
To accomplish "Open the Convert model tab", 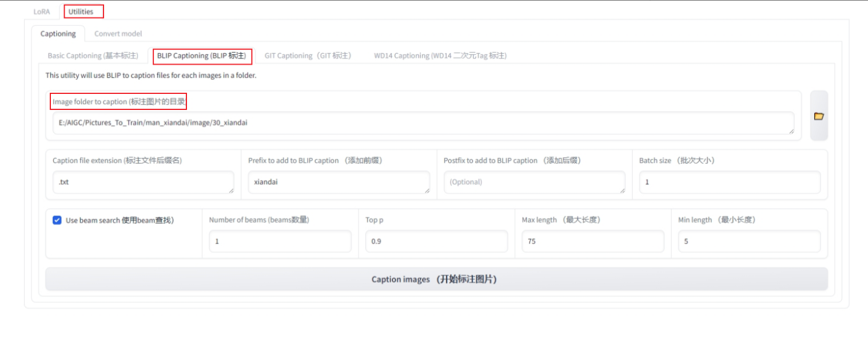I will pyautogui.click(x=118, y=34).
